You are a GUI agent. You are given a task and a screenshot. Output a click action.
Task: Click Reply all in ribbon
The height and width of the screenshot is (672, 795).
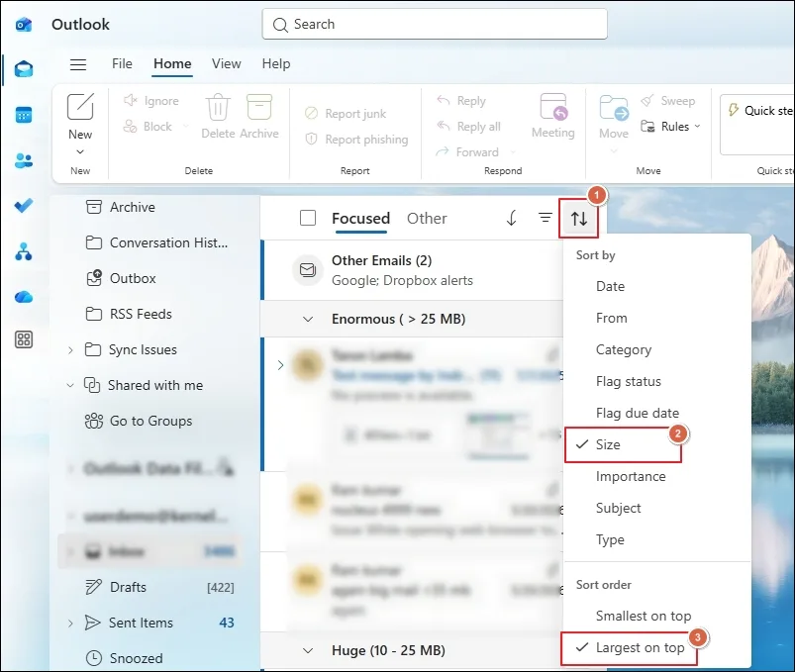(468, 127)
